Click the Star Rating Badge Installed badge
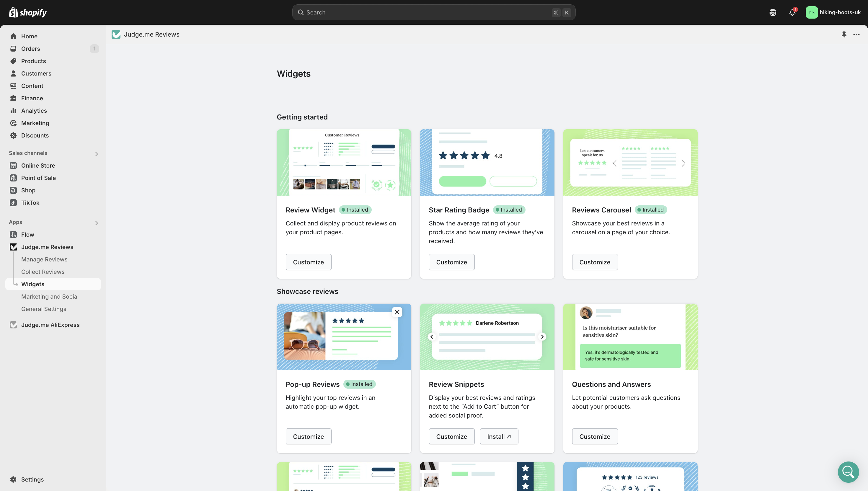 pos(509,210)
